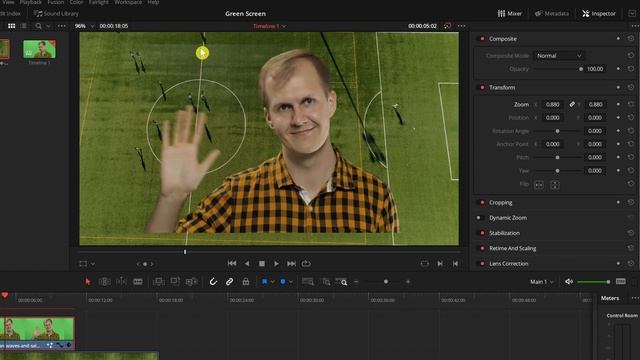
Task: Open the Fusion menu
Action: 56,2
